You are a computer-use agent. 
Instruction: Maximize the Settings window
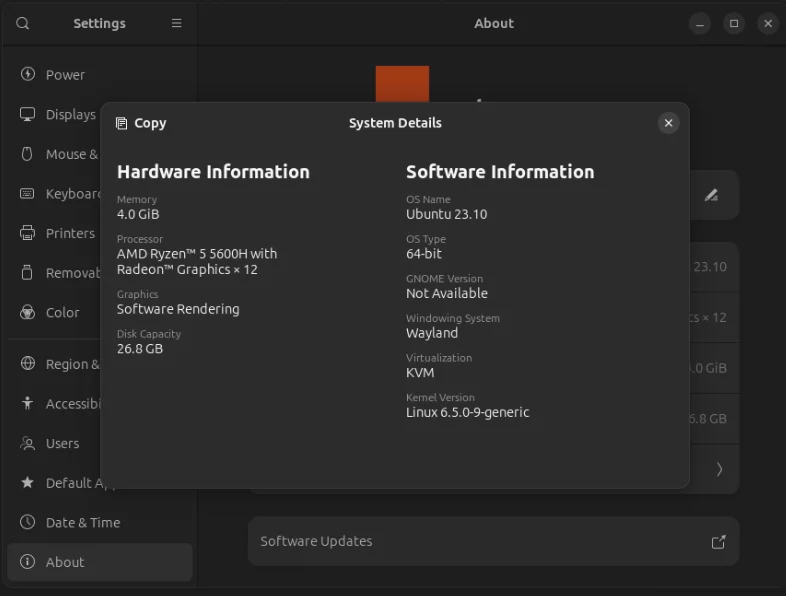[734, 24]
